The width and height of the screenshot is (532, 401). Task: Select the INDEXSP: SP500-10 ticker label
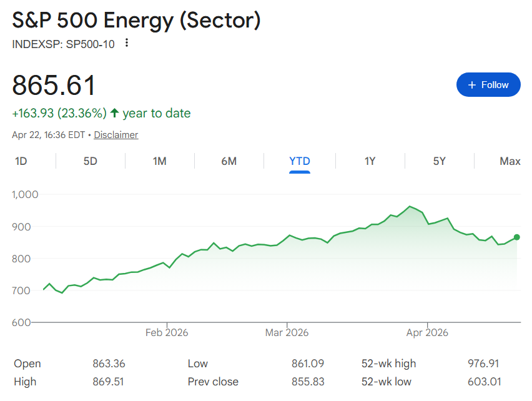64,44
